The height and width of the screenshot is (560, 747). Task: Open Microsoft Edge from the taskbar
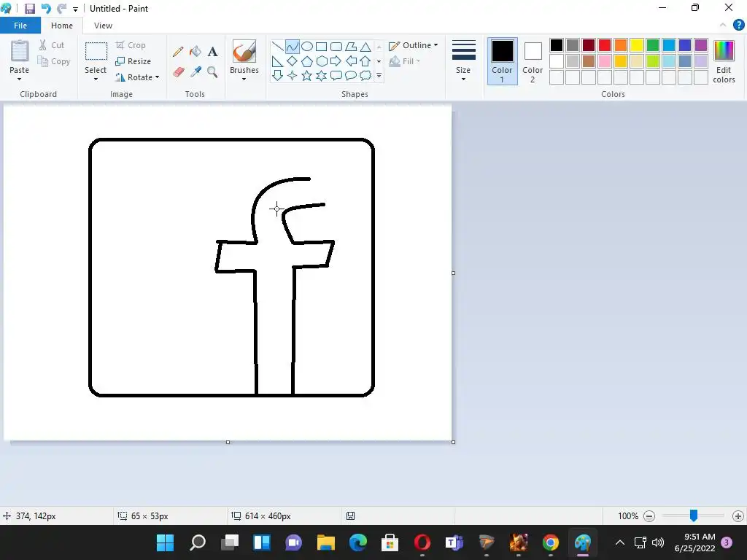click(x=357, y=542)
